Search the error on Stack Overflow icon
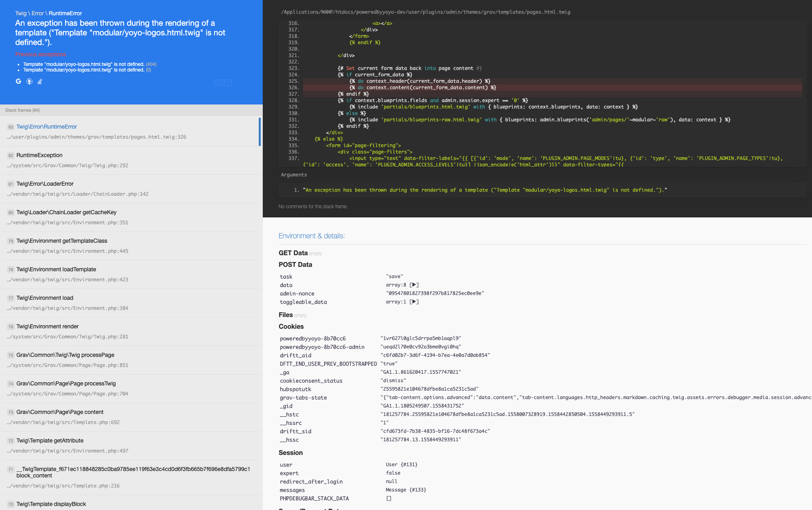Image resolution: width=812 pixels, height=510 pixels. tap(40, 82)
